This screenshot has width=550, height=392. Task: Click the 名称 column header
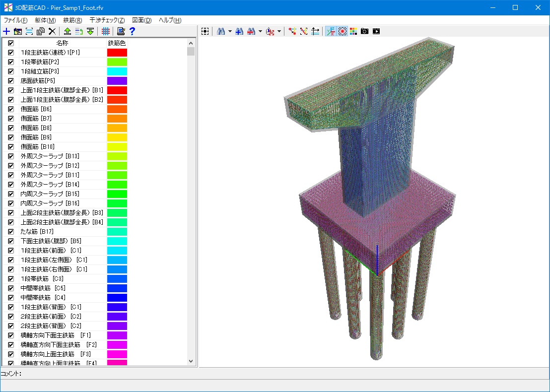pos(63,43)
